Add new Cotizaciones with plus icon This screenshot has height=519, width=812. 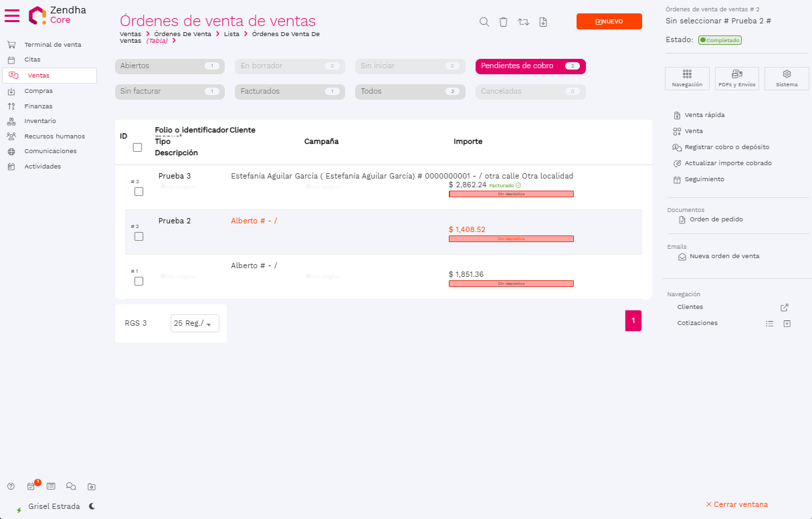(787, 324)
